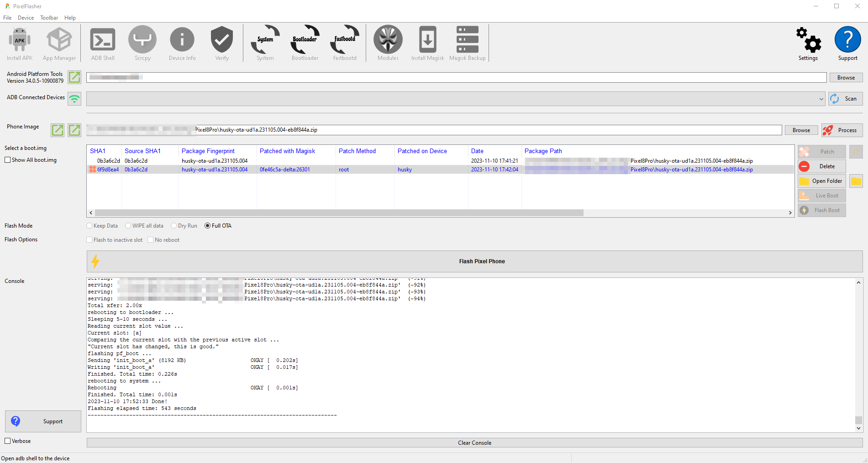Screen dimensions: 868x463
Task: Select the Dry Run radio button
Action: (174, 226)
